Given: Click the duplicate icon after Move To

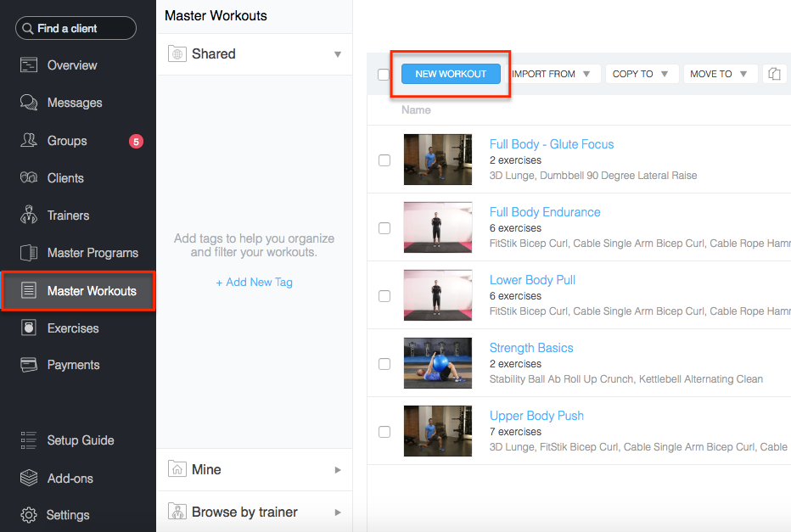Looking at the screenshot, I should pos(774,74).
